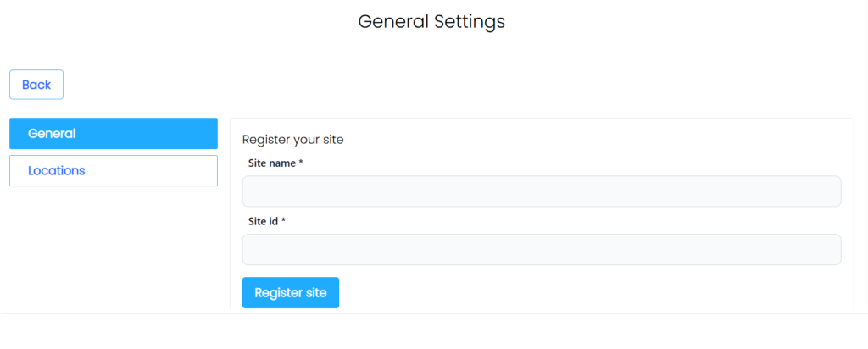Viewport: 868px width, 349px height.
Task: Return to previous page via Back
Action: (36, 85)
